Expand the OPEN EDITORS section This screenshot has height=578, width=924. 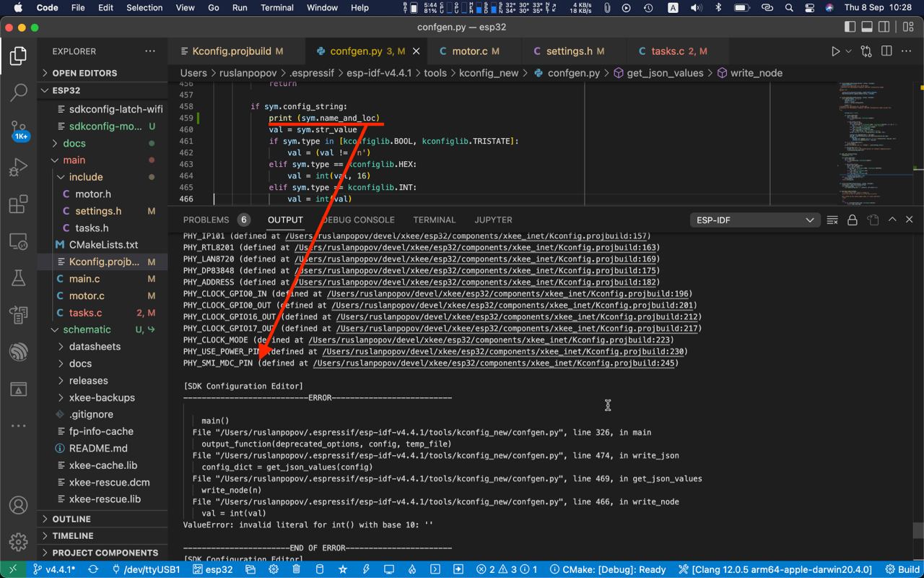click(x=84, y=73)
